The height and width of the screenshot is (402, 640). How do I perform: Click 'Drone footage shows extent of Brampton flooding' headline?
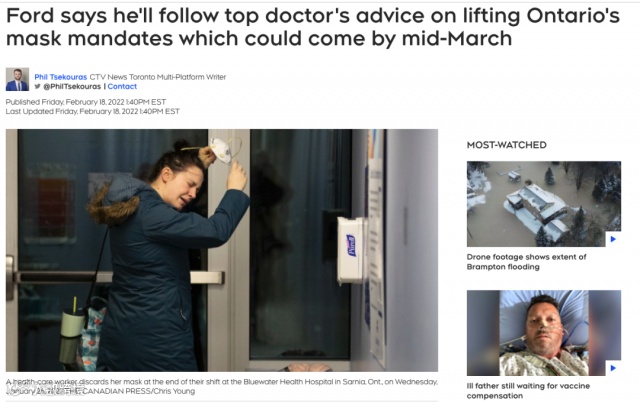pos(526,262)
